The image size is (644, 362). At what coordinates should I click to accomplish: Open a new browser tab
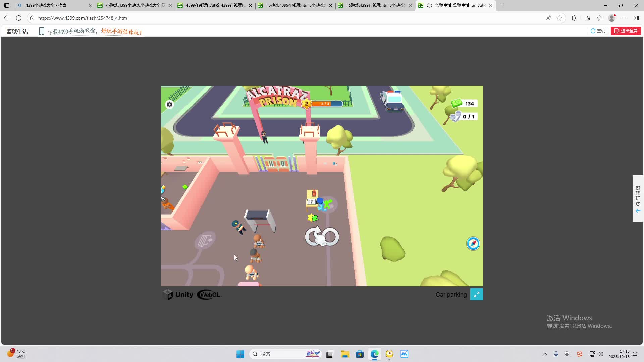click(502, 5)
